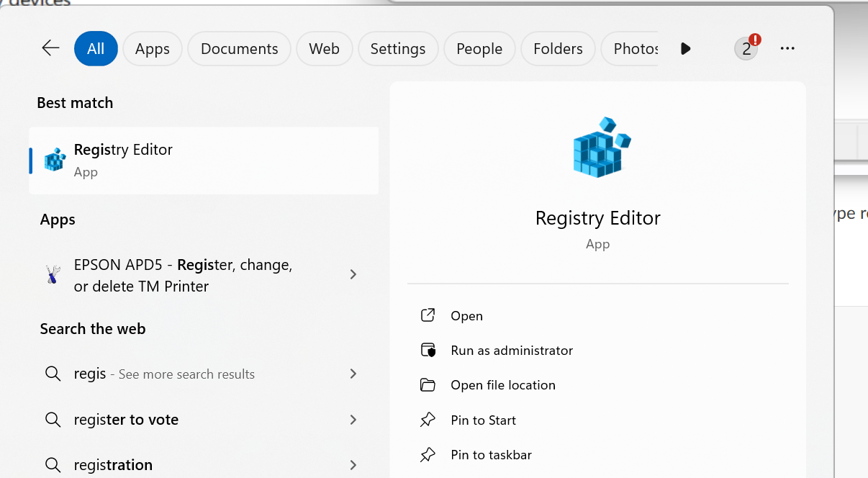The width and height of the screenshot is (868, 478).
Task: Search the web for register to vote
Action: 127,420
